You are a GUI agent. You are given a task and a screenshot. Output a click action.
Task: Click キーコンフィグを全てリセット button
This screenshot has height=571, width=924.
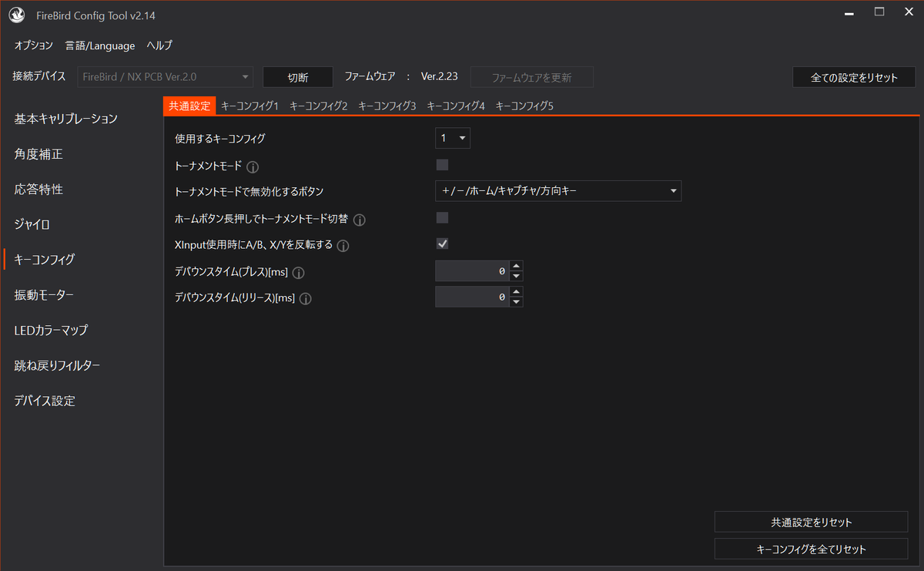tap(812, 549)
